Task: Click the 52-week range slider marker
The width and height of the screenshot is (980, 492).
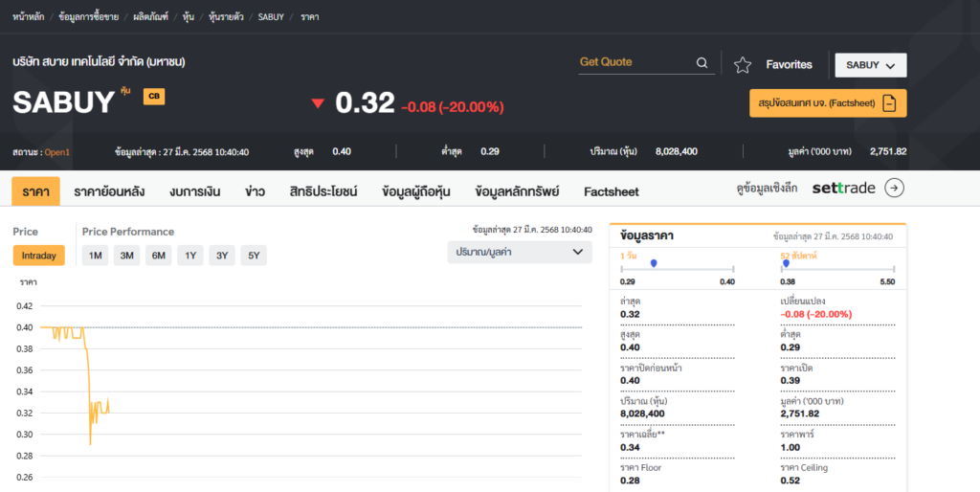Action: pos(786,262)
